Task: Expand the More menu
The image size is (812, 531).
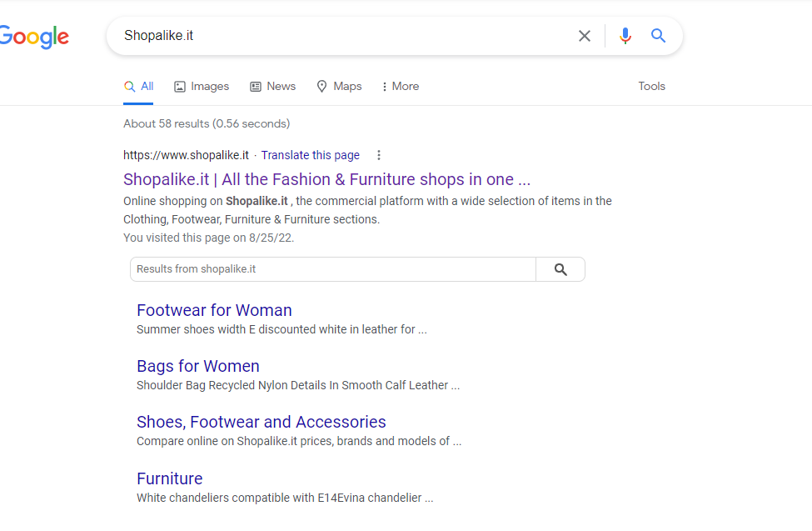Action: point(401,87)
